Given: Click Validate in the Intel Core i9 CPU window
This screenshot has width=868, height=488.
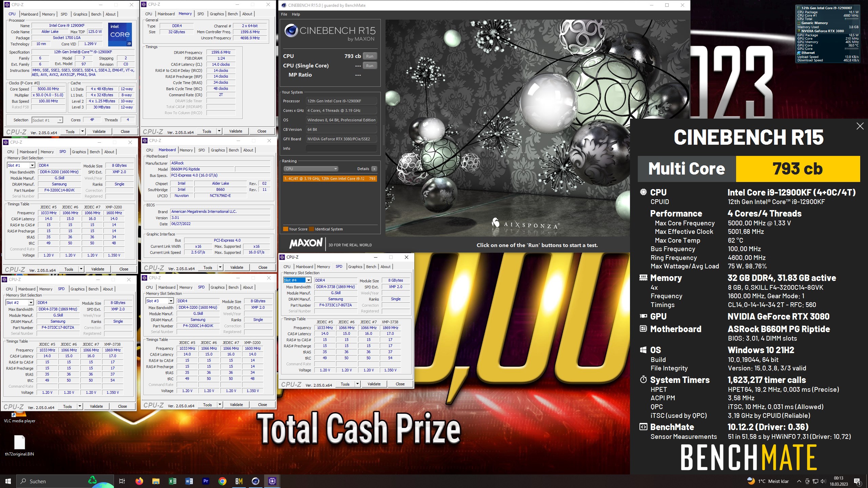Looking at the screenshot, I should (x=99, y=131).
